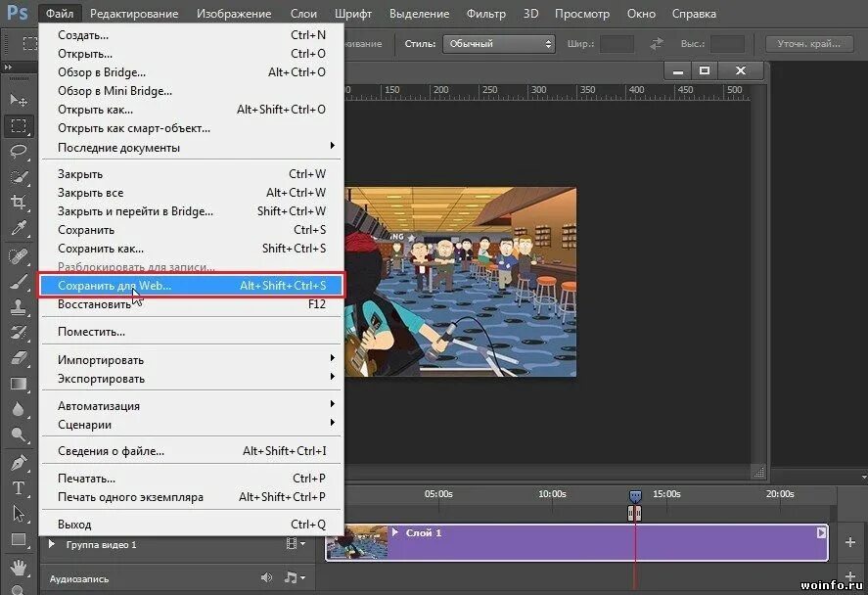Click the 10:00s mark on timeline ruler
Image resolution: width=868 pixels, height=595 pixels.
(552, 493)
